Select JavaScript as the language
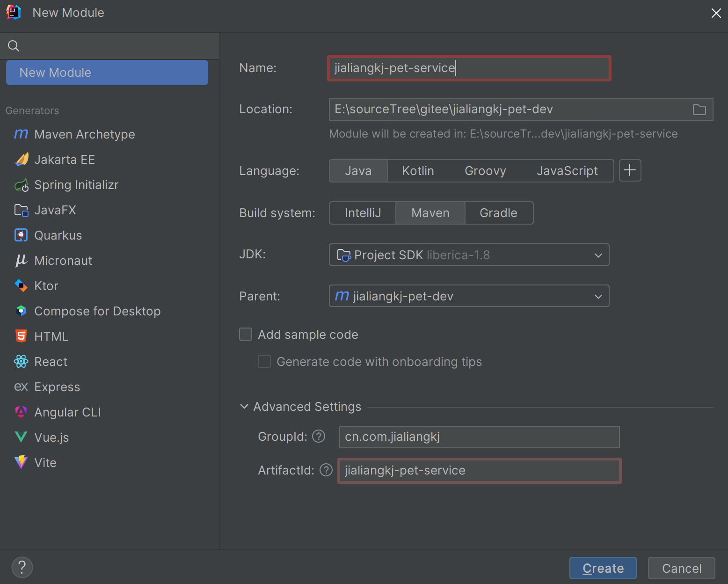Image resolution: width=728 pixels, height=584 pixels. pos(567,171)
